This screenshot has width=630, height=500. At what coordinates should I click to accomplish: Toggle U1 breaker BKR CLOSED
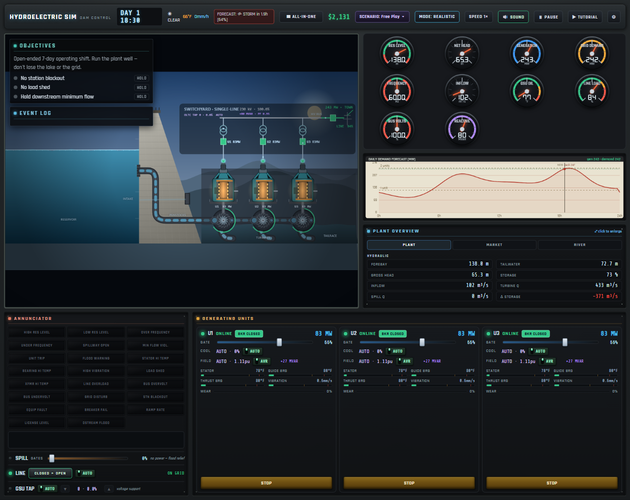click(249, 334)
